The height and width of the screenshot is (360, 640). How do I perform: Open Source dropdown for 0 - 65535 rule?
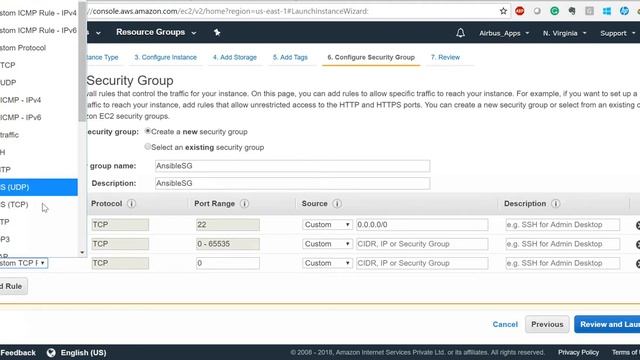tap(327, 244)
